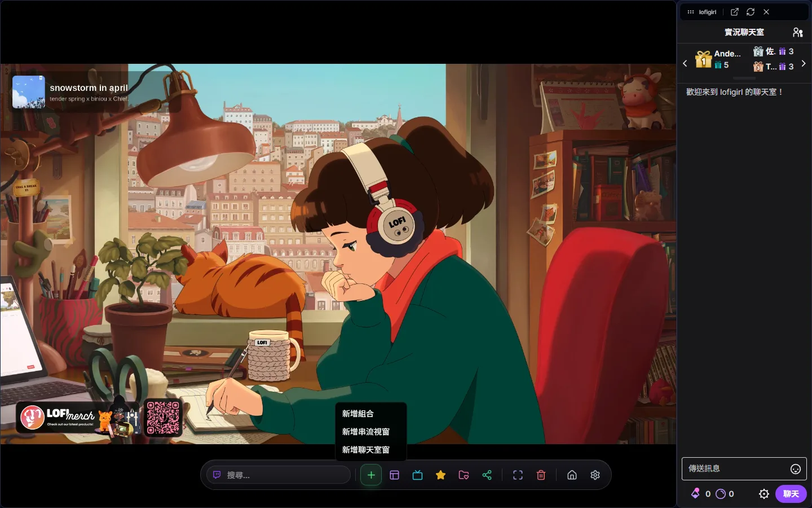Show previous gift leaderboard with left chevron
This screenshot has height=508, width=812.
[685, 63]
